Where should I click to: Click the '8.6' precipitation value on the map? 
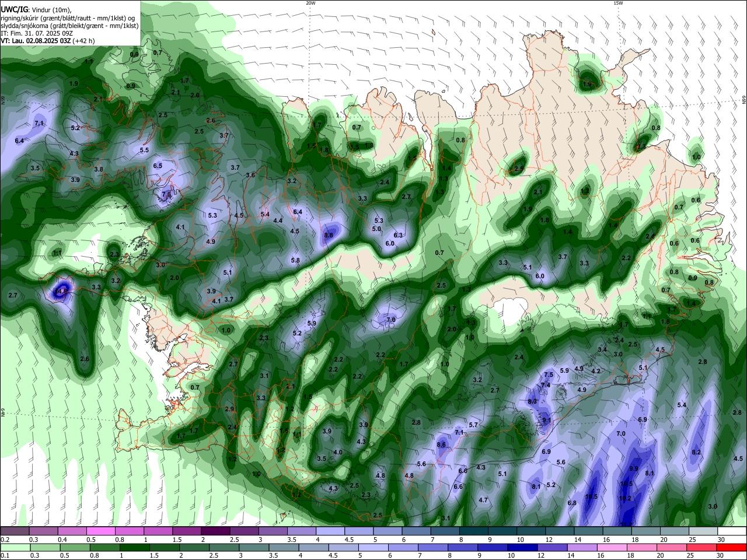point(442,445)
